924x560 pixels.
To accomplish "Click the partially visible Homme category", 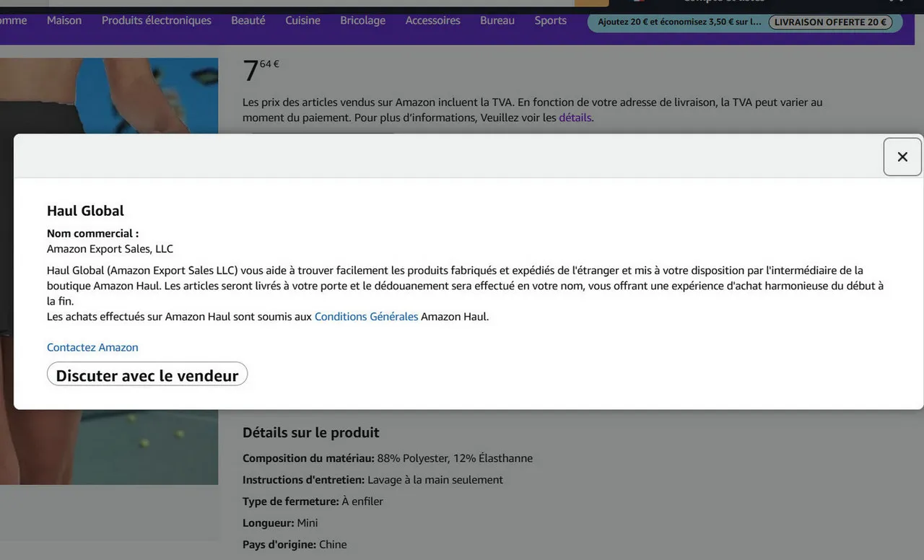I will [13, 20].
